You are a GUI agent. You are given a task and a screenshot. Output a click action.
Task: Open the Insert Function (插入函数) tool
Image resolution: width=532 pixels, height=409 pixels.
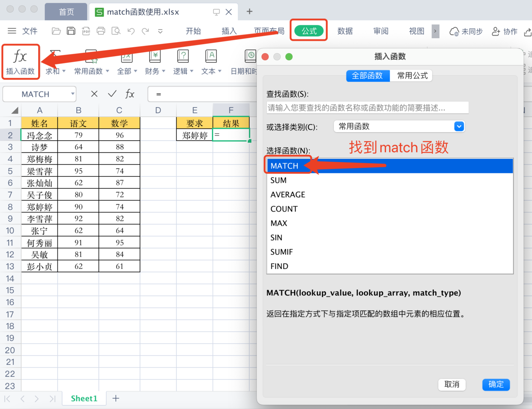(x=20, y=62)
